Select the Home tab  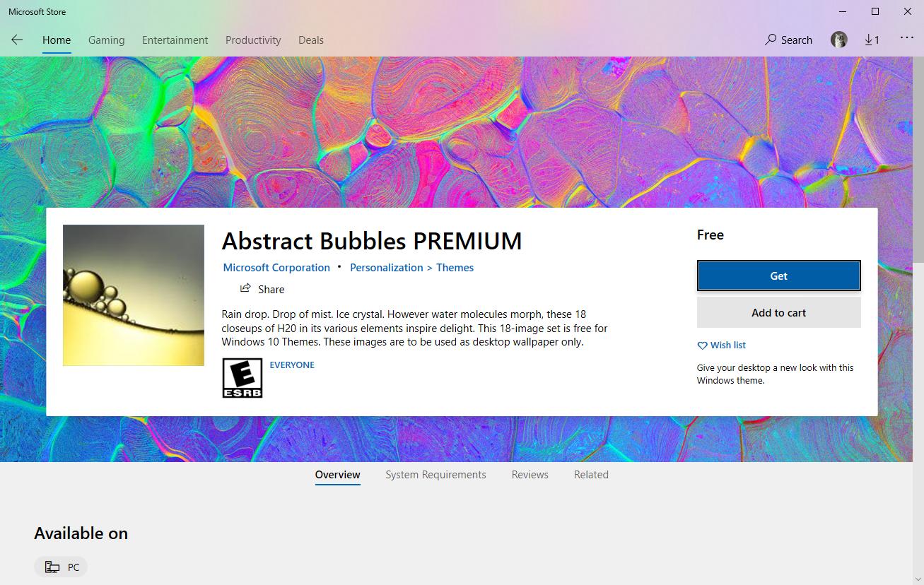tap(57, 40)
